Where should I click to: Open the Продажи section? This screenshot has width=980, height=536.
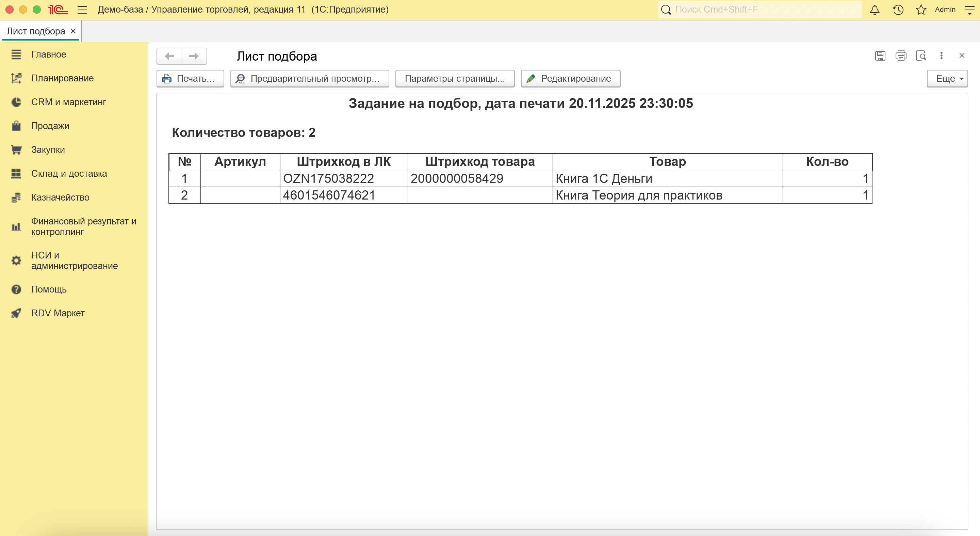pos(50,126)
